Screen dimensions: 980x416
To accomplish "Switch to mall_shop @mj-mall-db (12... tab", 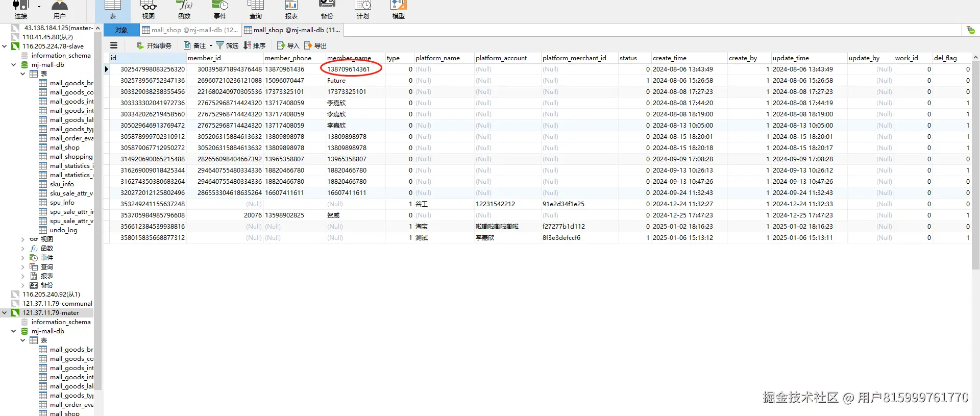I will 190,30.
